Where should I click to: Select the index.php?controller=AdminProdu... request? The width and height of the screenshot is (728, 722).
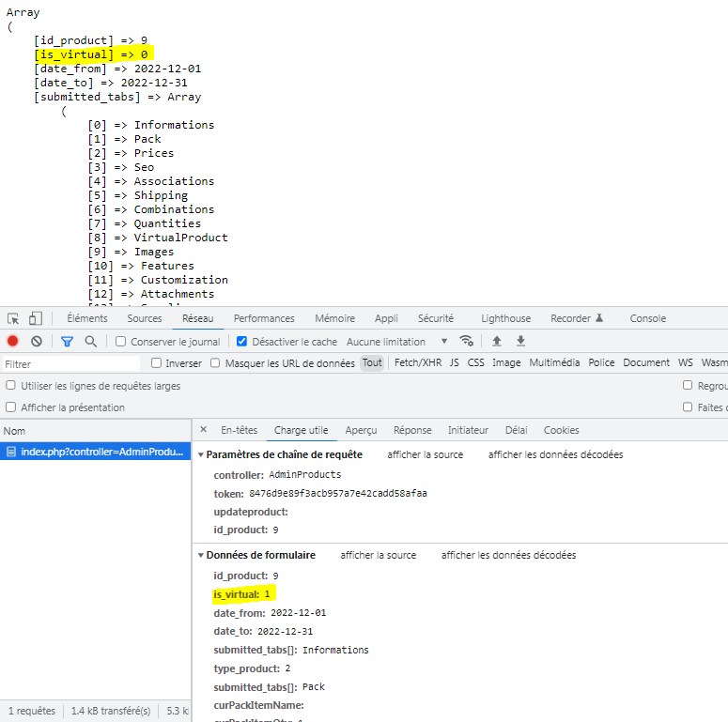click(95, 452)
